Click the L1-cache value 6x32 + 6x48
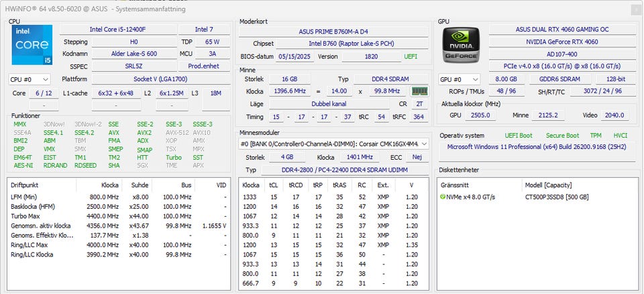This screenshot has height=294, width=644. tap(116, 93)
